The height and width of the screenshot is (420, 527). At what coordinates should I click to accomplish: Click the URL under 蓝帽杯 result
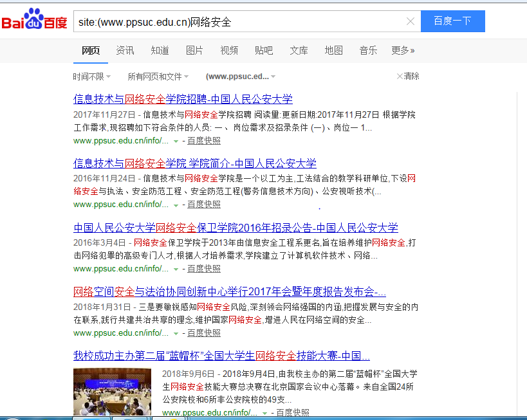pyautogui.click(x=209, y=413)
